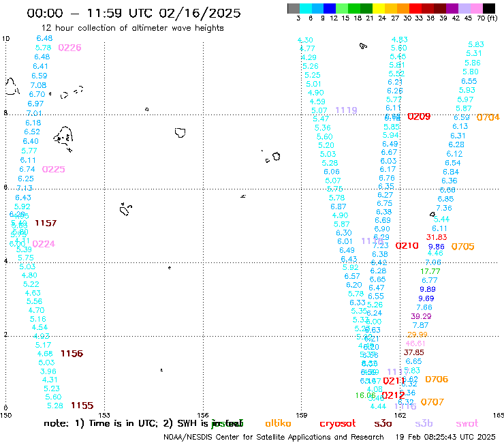Click the blue wave height value 9.69
Screen dimensions: 504x443
[426, 299]
